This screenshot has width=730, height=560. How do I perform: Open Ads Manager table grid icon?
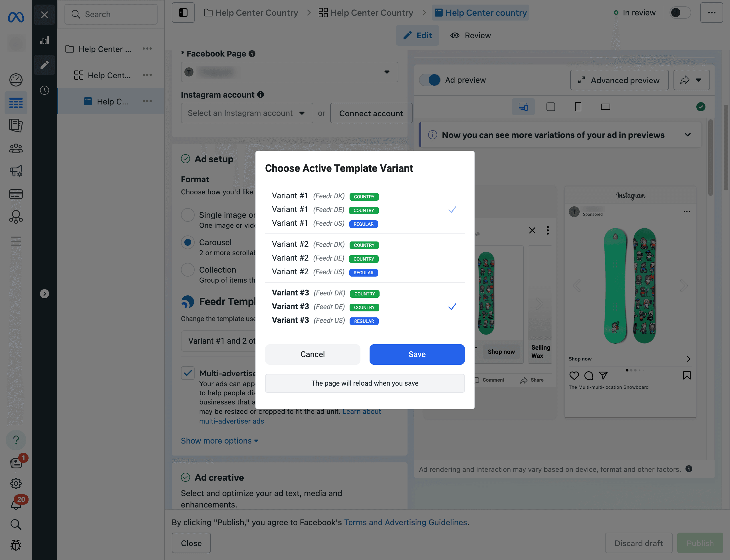[x=16, y=103]
